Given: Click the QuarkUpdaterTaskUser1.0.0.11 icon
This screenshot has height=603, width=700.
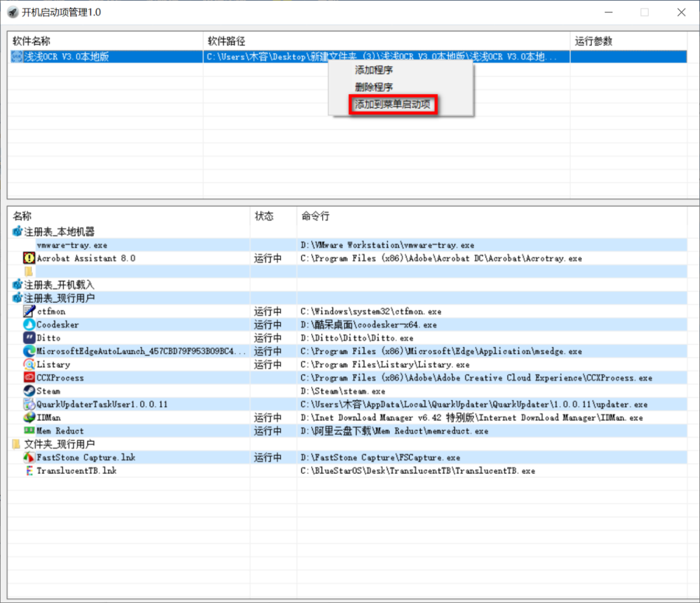Looking at the screenshot, I should click(29, 404).
